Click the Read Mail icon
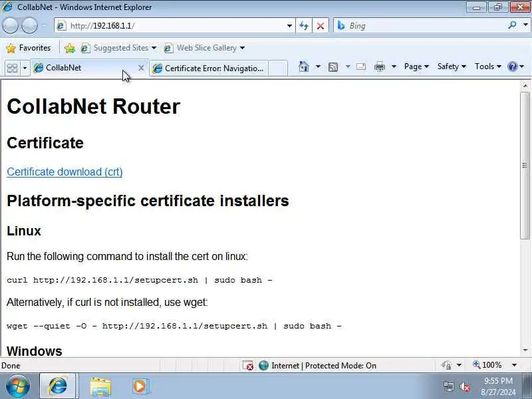532x399 pixels. (361, 66)
